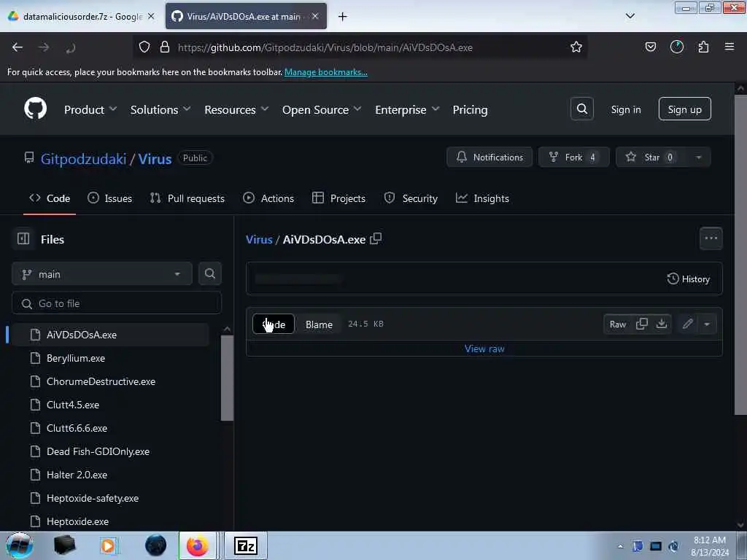This screenshot has width=747, height=560.
Task: Click the Virus breadcrumb link
Action: tap(259, 239)
